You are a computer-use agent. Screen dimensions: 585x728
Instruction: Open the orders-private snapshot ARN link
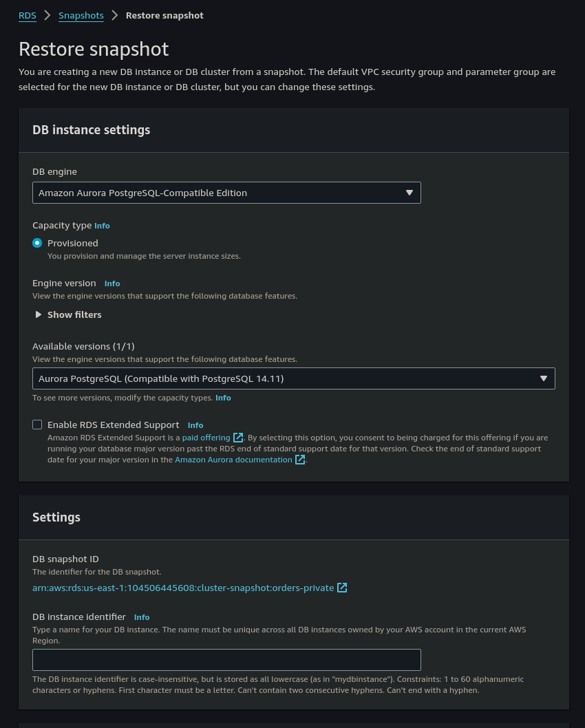pos(183,588)
